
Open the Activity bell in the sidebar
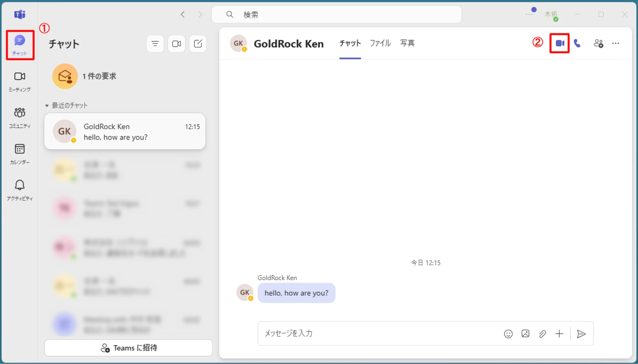pyautogui.click(x=19, y=191)
